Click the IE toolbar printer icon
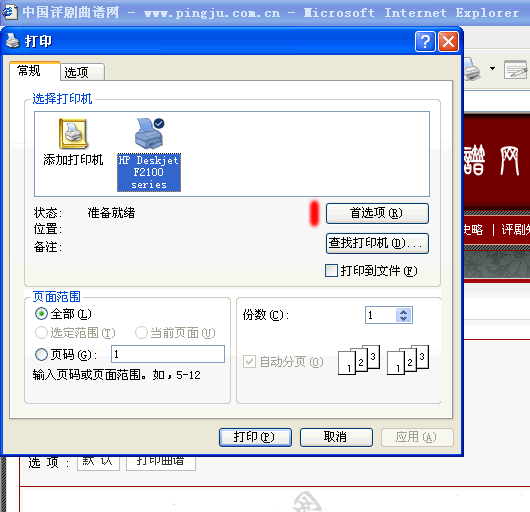This screenshot has height=512, width=530. 472,69
